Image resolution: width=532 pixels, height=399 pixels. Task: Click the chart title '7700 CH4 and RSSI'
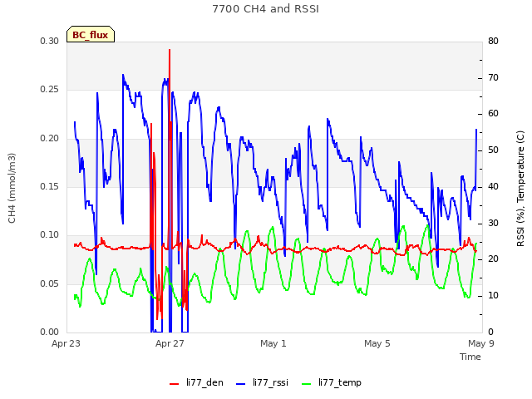click(x=266, y=9)
